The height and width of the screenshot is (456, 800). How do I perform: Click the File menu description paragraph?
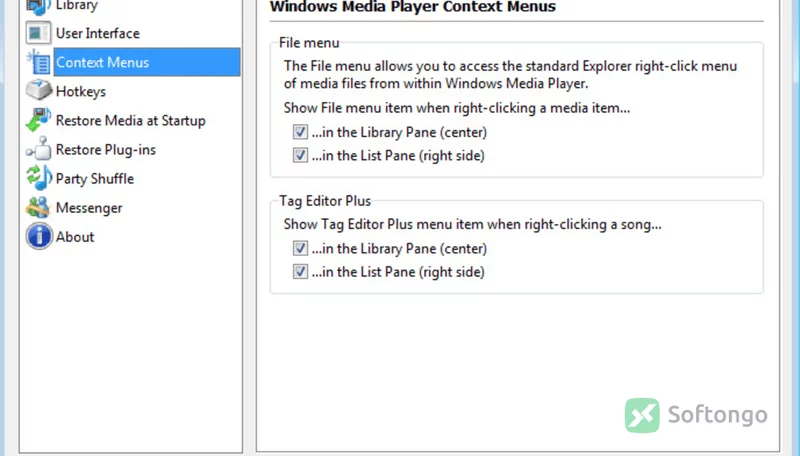coord(510,74)
